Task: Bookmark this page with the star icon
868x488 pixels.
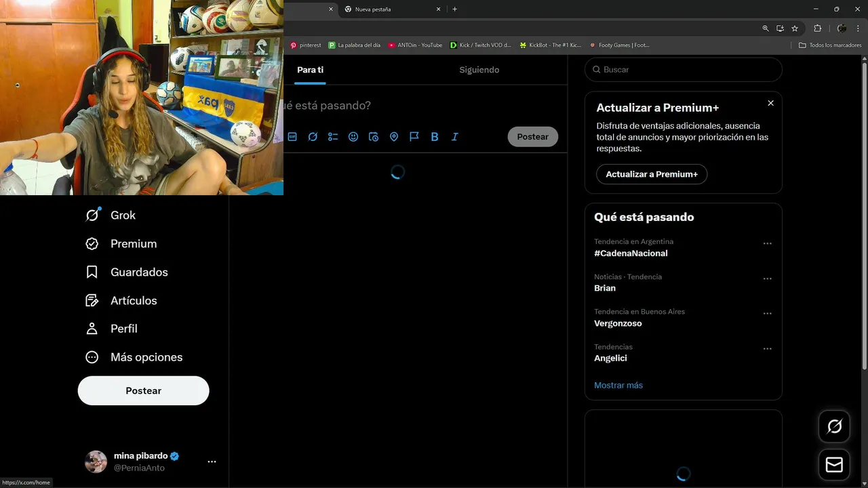Action: click(795, 28)
